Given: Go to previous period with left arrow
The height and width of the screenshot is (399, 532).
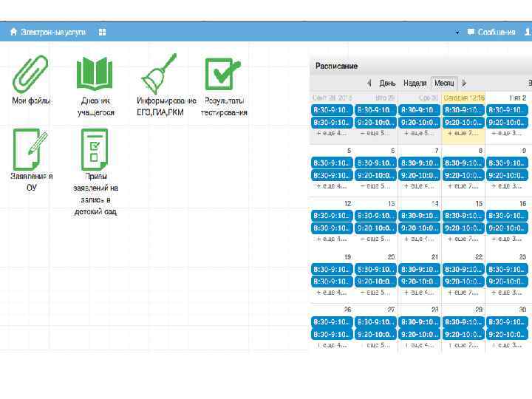Looking at the screenshot, I should point(369,83).
